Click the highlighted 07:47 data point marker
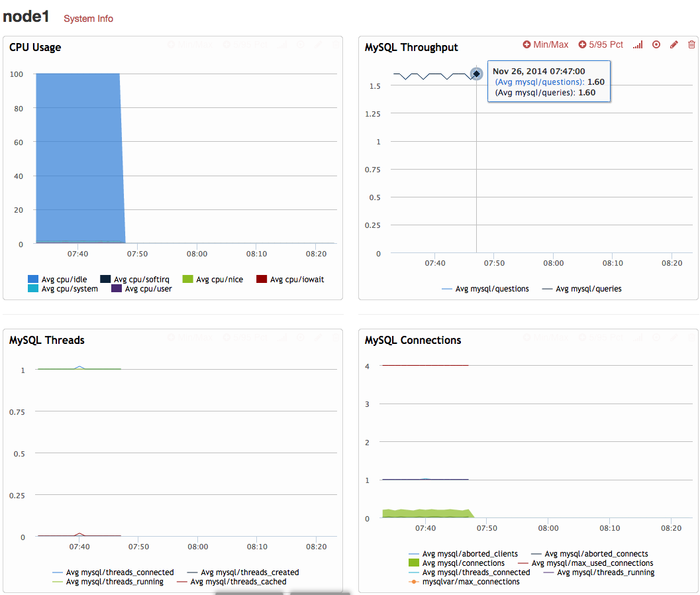 (x=475, y=74)
